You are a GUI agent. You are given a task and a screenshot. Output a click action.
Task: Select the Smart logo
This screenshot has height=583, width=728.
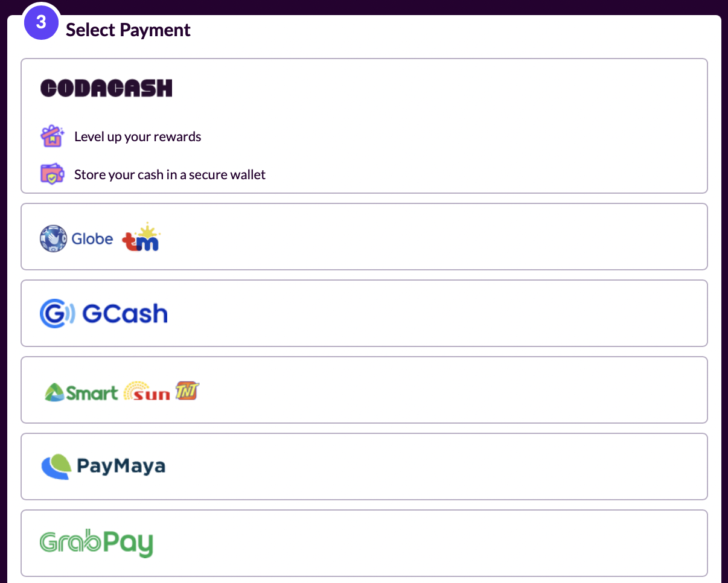(81, 393)
